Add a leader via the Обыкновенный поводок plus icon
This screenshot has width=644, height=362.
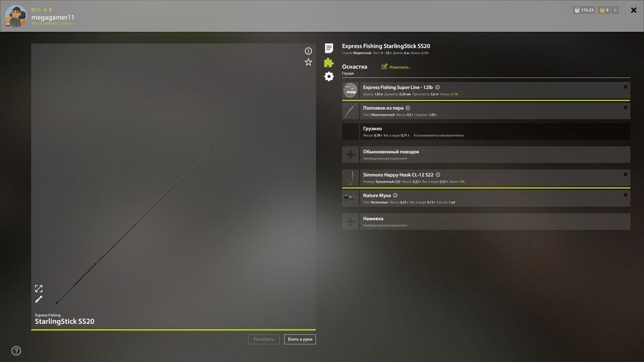[350, 155]
